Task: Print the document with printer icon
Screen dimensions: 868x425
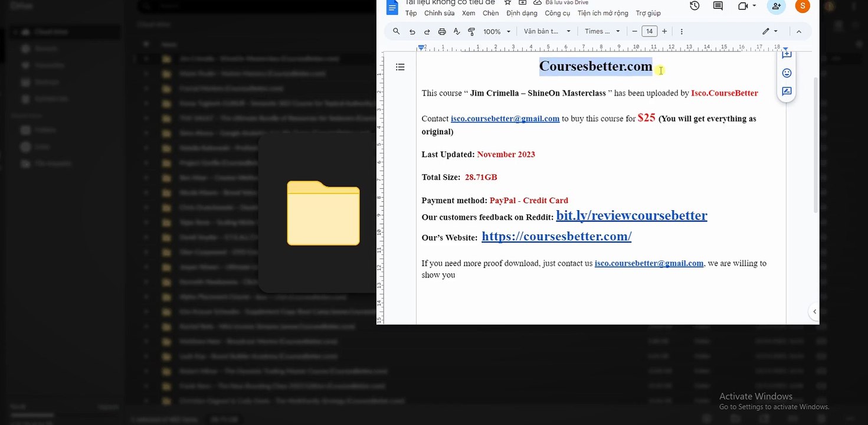Action: [x=442, y=31]
